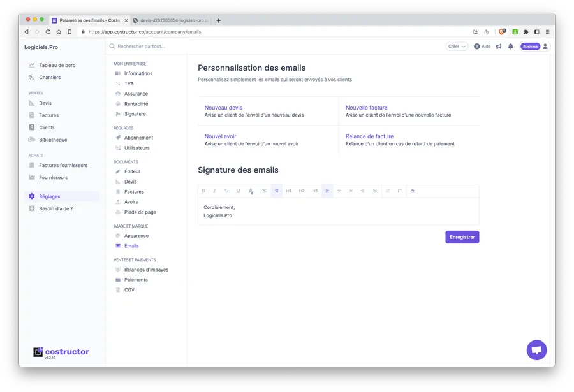
Task: Click the megaphone announcements icon
Action: coord(499,47)
